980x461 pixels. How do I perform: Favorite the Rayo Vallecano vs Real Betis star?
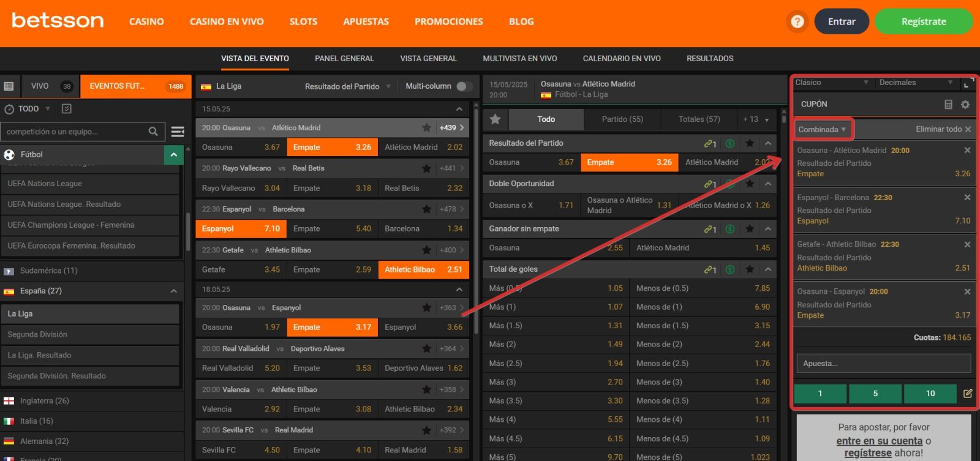click(426, 168)
